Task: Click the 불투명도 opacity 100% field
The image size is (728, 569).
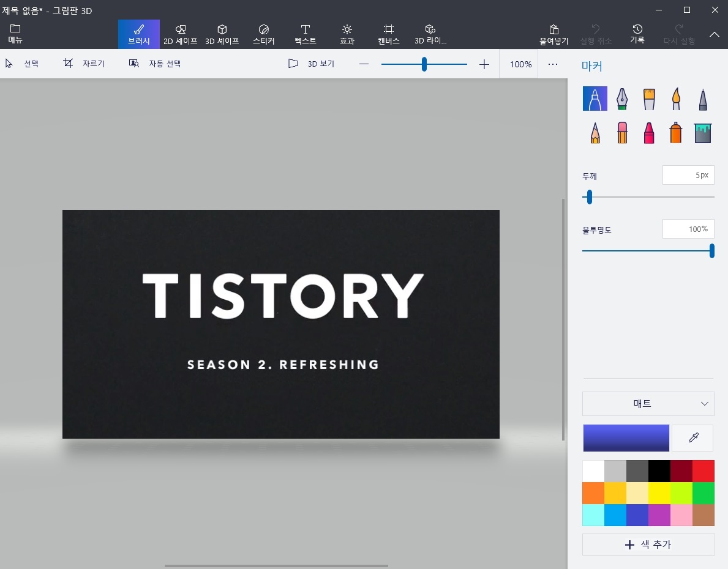Action: tap(688, 229)
